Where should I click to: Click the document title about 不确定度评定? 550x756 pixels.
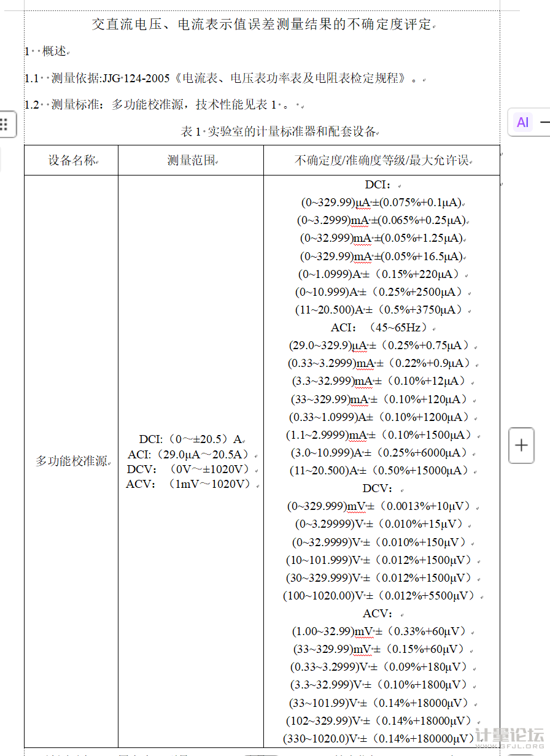click(x=262, y=25)
